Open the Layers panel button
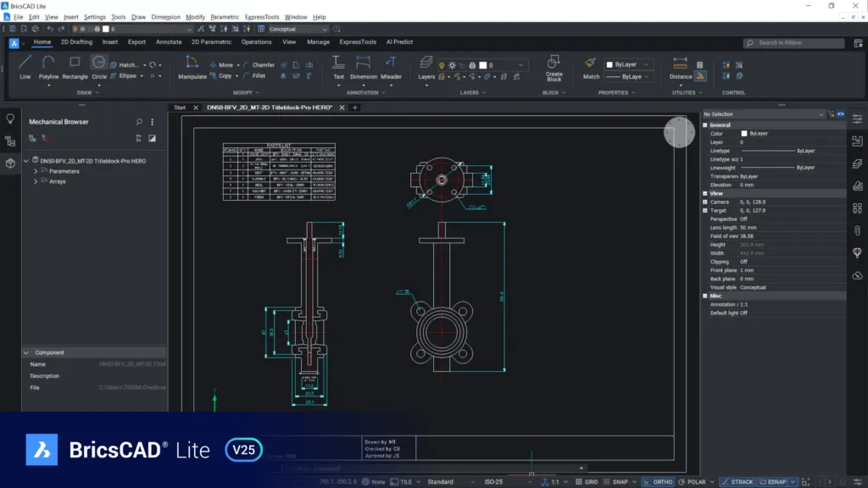 [x=426, y=68]
